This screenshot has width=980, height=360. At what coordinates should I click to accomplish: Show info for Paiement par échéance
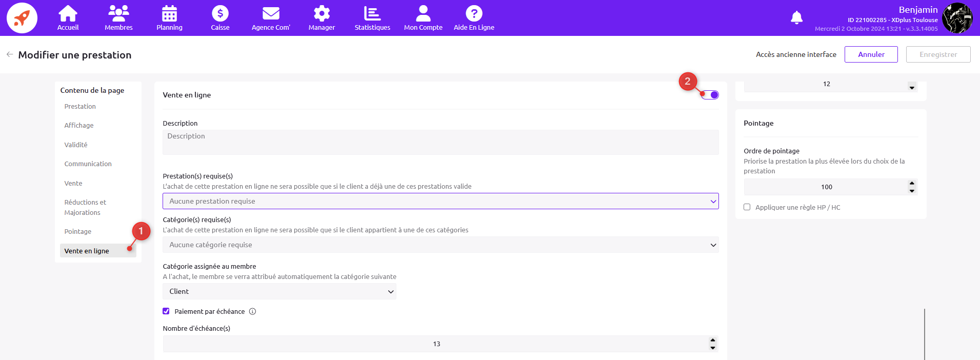tap(252, 311)
